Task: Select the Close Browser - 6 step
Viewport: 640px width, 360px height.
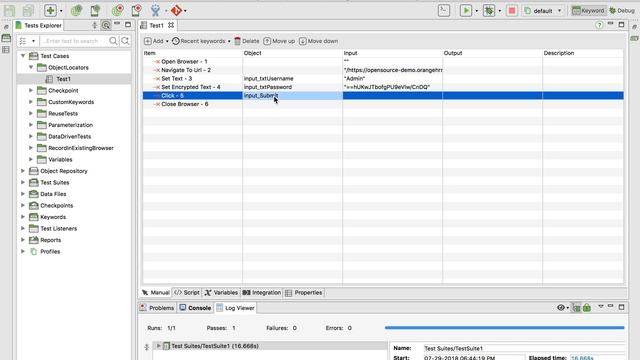Action: tap(184, 104)
